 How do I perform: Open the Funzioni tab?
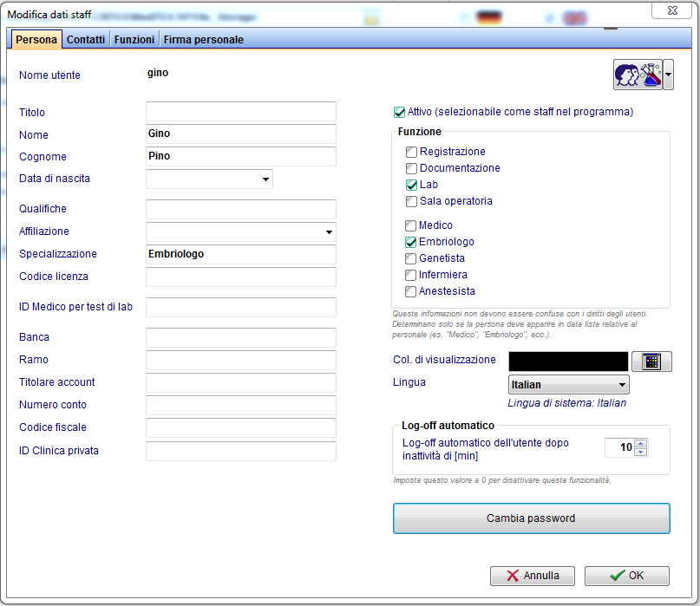pyautogui.click(x=134, y=40)
